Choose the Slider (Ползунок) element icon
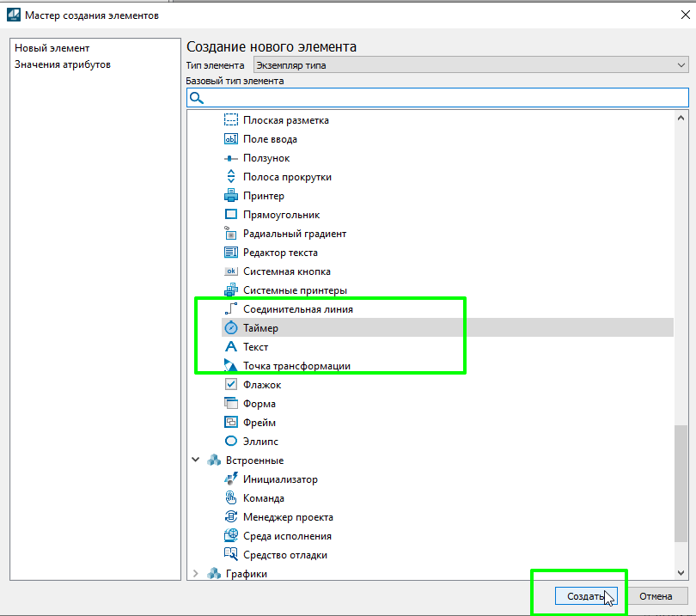The height and width of the screenshot is (616, 696). click(230, 158)
